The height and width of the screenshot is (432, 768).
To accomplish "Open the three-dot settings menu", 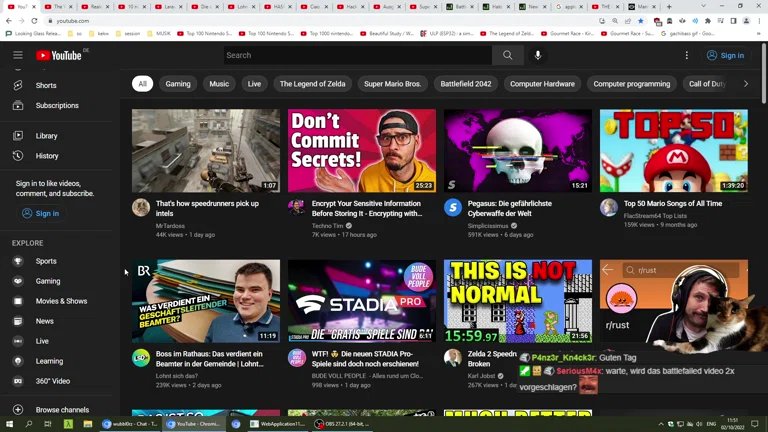I will coord(686,55).
